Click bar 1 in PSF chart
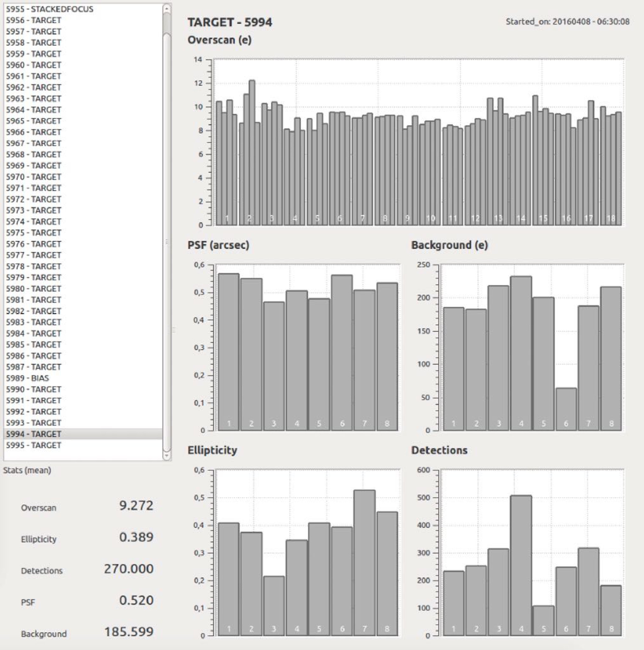The width and height of the screenshot is (644, 650). pyautogui.click(x=229, y=352)
